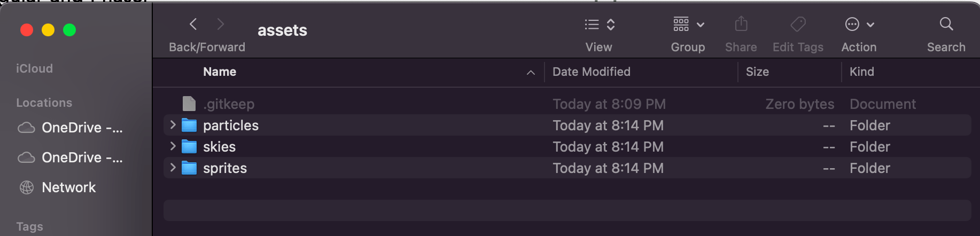
Task: Expand the particles folder
Action: tap(173, 125)
